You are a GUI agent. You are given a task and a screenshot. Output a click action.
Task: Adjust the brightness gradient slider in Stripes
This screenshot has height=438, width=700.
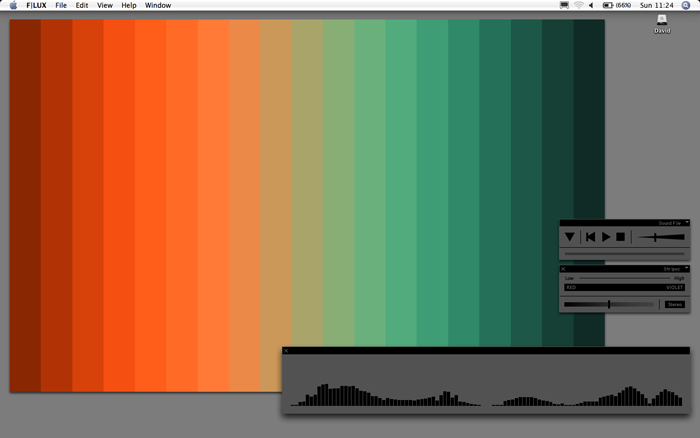tap(609, 305)
